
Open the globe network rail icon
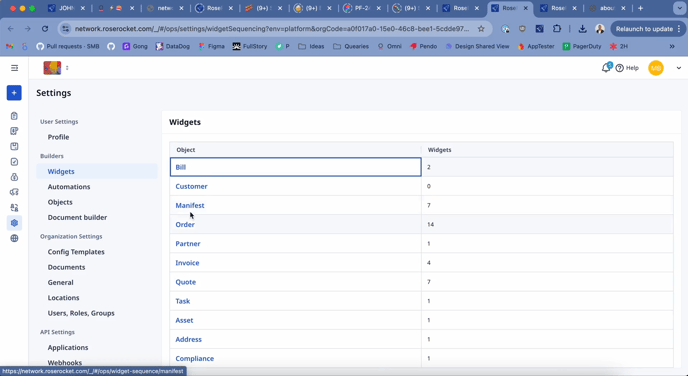(x=14, y=238)
